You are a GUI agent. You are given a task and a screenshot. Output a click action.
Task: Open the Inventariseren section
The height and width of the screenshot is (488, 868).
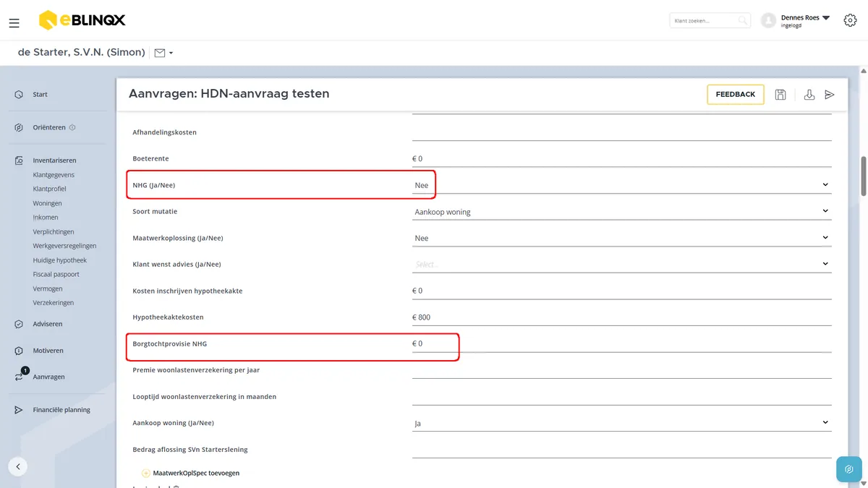[x=54, y=160]
